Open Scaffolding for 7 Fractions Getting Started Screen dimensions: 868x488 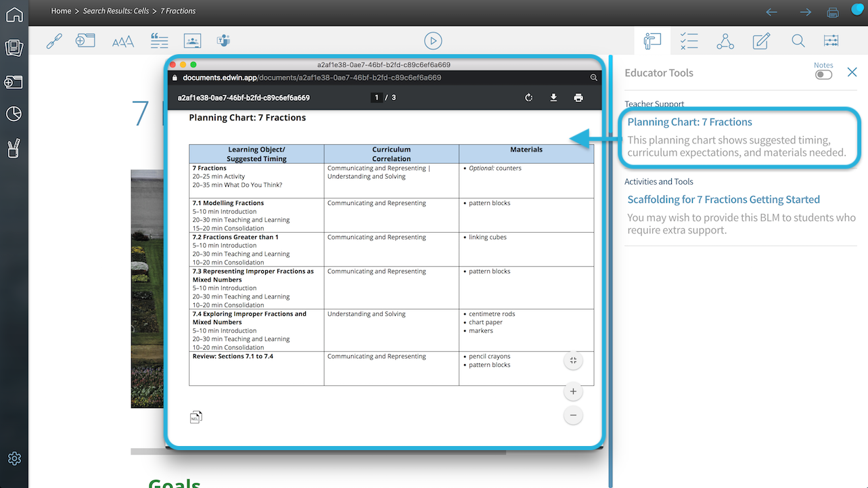click(723, 199)
